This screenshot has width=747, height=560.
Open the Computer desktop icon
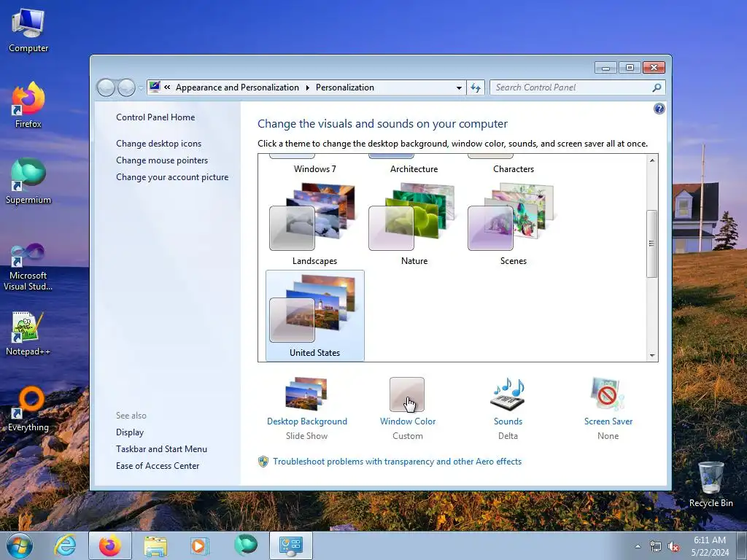[x=28, y=31]
